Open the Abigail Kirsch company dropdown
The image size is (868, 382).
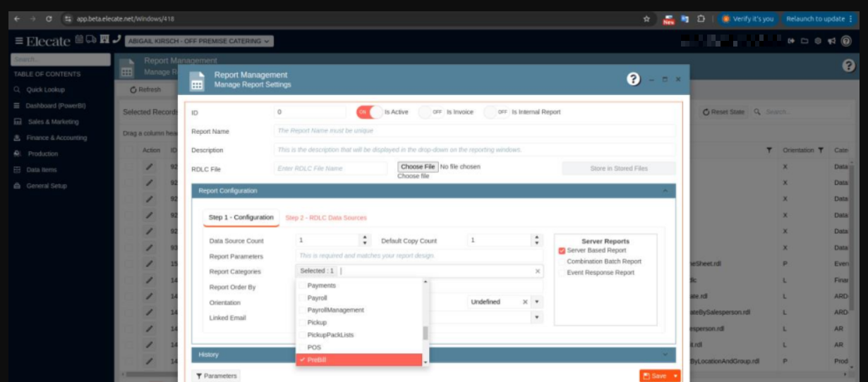click(199, 42)
